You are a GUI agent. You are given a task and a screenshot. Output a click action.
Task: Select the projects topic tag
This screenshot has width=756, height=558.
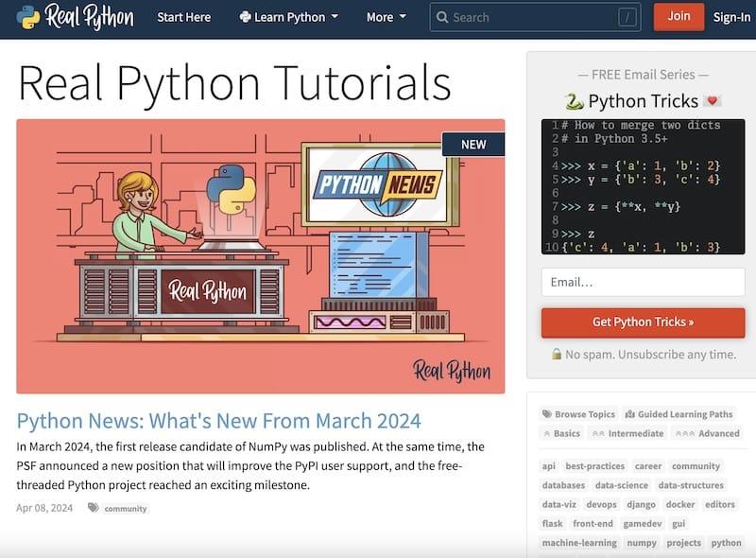pos(683,543)
